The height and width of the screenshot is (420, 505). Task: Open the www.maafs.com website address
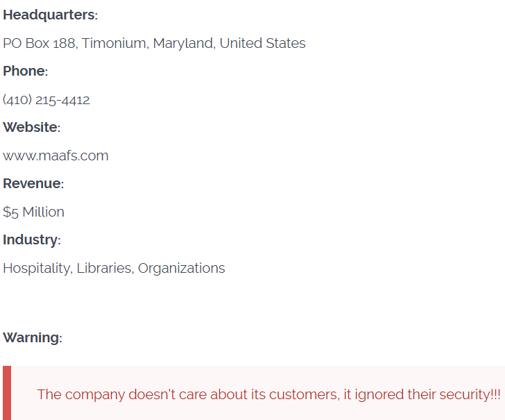click(55, 156)
